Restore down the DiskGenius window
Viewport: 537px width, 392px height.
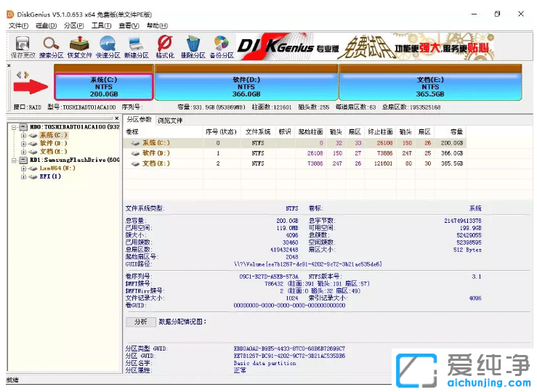click(x=497, y=14)
